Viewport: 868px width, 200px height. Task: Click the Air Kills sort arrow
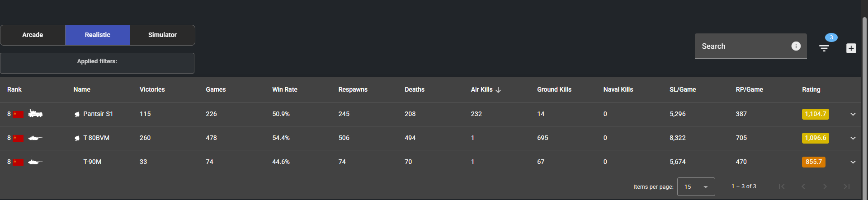point(498,90)
